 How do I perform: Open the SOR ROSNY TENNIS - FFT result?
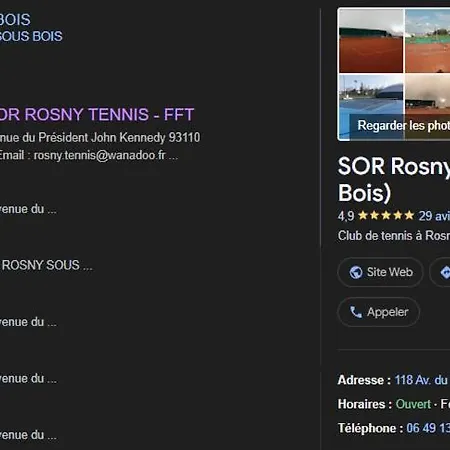[x=97, y=115]
